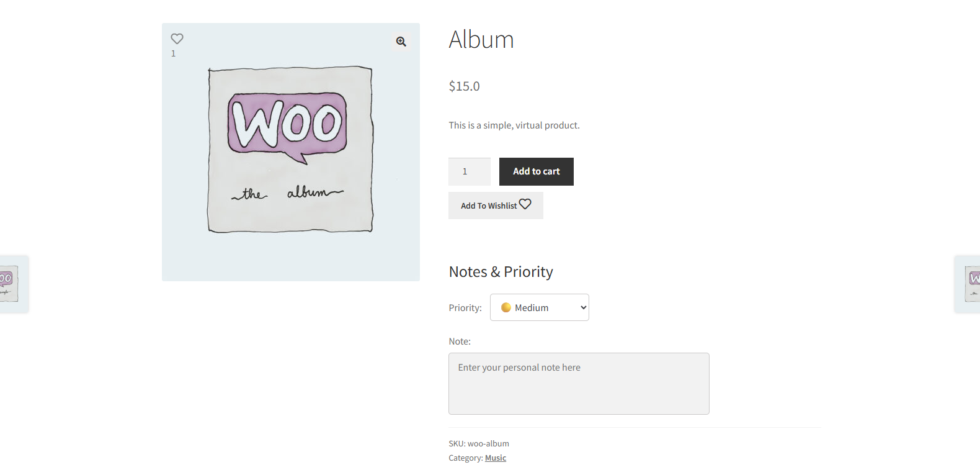Image resolution: width=980 pixels, height=470 pixels.
Task: Click the Priority: field label
Action: coord(465,308)
